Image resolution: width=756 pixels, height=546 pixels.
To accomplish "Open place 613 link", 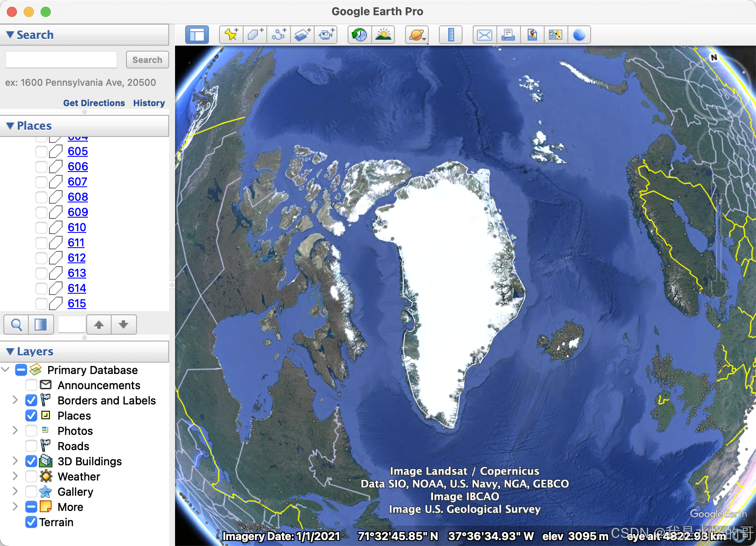I will [77, 273].
